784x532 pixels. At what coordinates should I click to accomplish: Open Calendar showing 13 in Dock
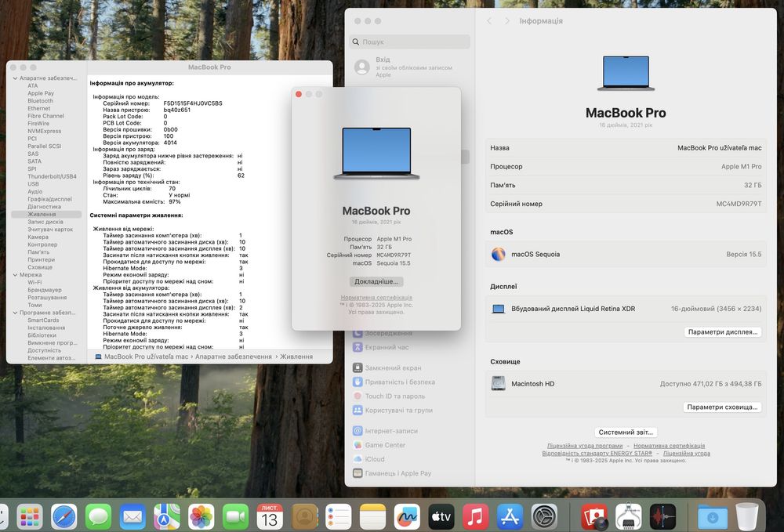[270, 516]
